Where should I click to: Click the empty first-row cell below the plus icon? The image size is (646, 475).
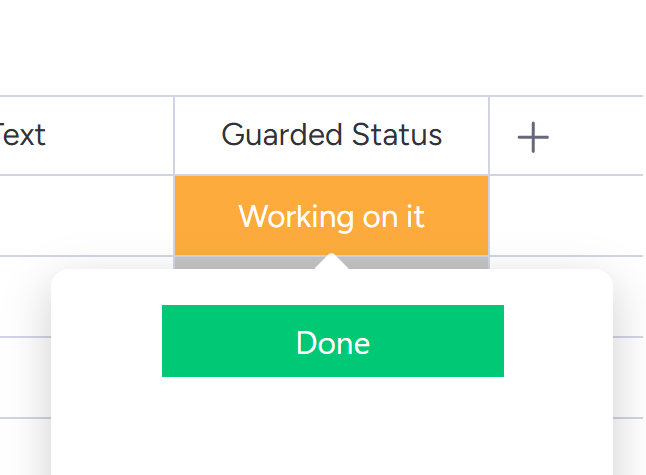point(566,216)
